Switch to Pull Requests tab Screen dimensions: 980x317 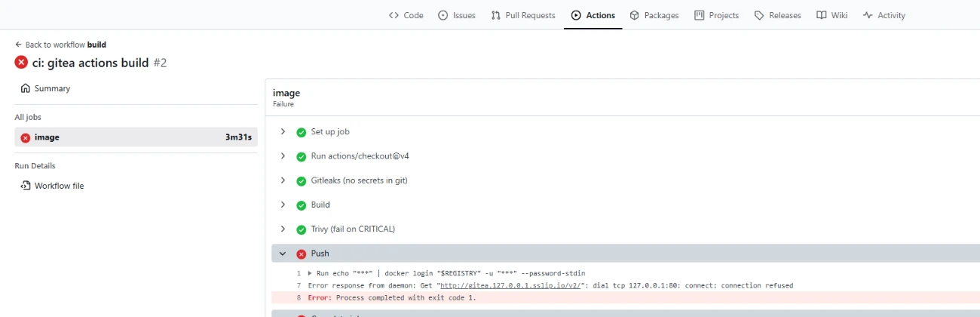click(x=523, y=15)
